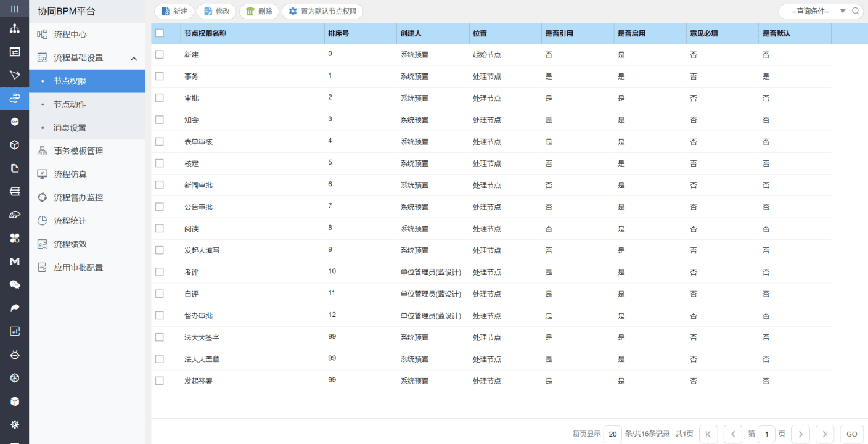
Task: Jump to the last page
Action: [x=825, y=434]
